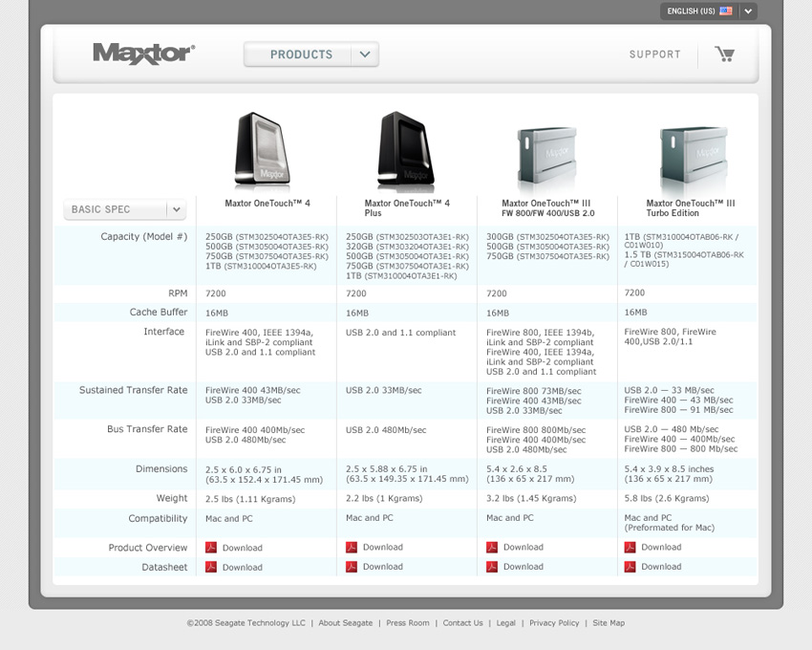Image resolution: width=812 pixels, height=650 pixels.
Task: Open OneTouch III Turbo Edition title
Action: point(691,207)
